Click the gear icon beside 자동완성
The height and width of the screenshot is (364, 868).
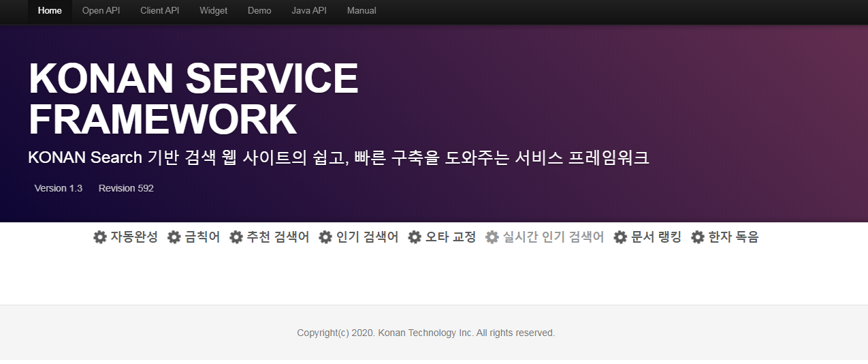coord(100,237)
